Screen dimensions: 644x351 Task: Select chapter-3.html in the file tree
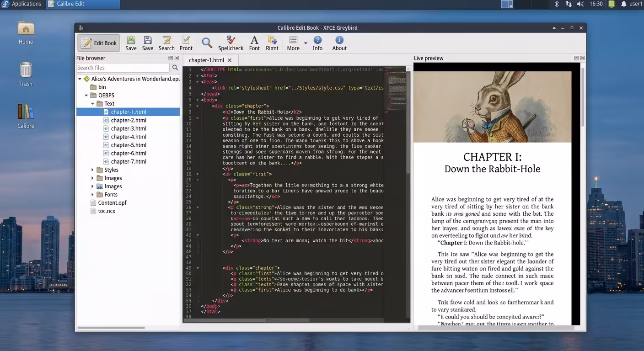pyautogui.click(x=128, y=128)
